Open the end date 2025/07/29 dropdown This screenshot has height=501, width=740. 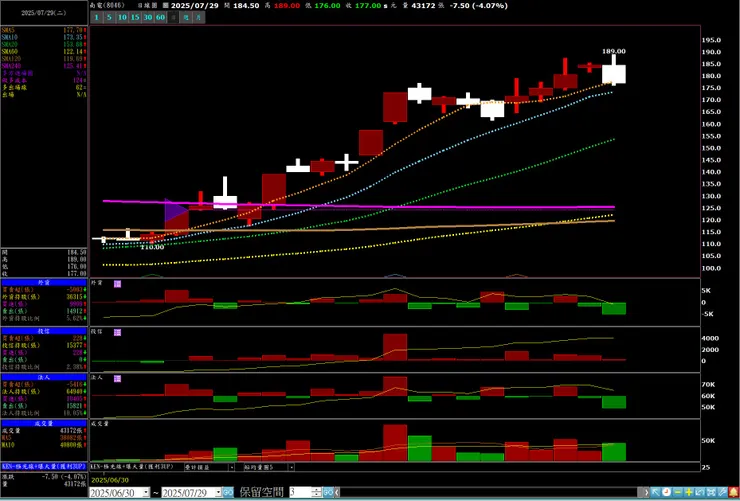(219, 493)
